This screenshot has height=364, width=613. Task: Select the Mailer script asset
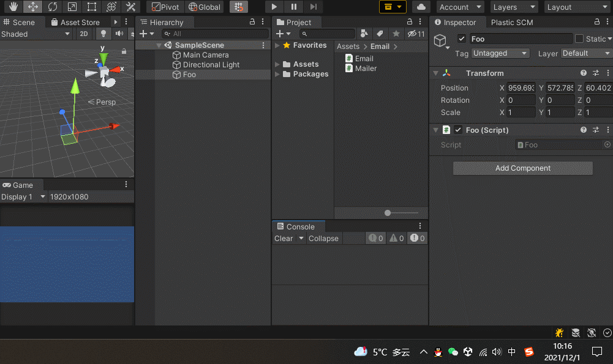[x=361, y=69]
